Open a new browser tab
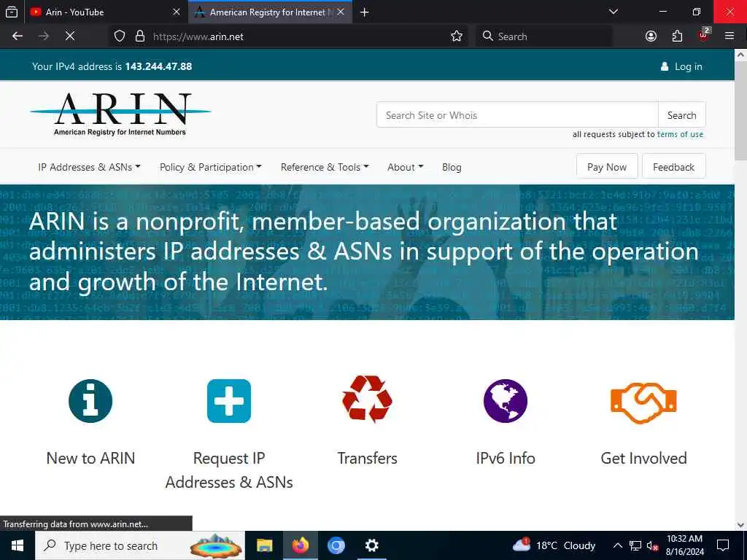The height and width of the screenshot is (560, 747). [365, 12]
